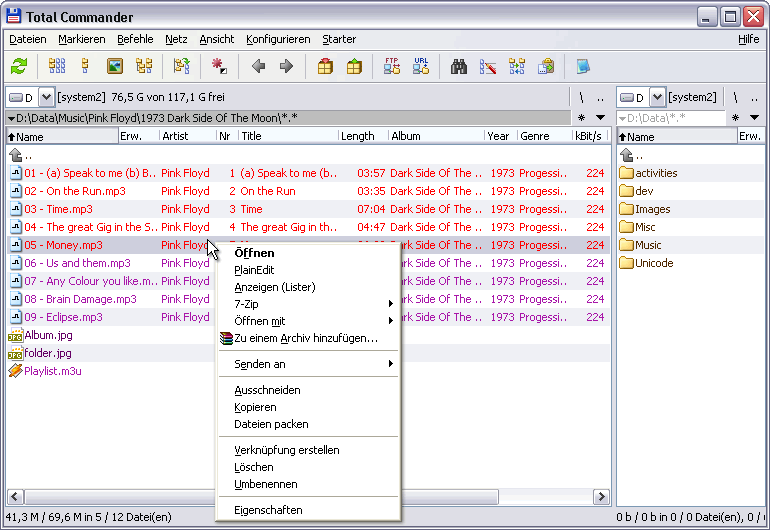The width and height of the screenshot is (770, 530).
Task: Click the thumbnail view picture icon
Action: coord(114,67)
